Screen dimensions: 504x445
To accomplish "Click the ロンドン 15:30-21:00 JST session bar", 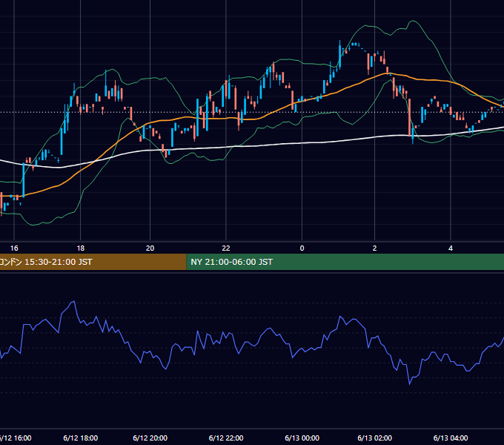I will 93,262.
